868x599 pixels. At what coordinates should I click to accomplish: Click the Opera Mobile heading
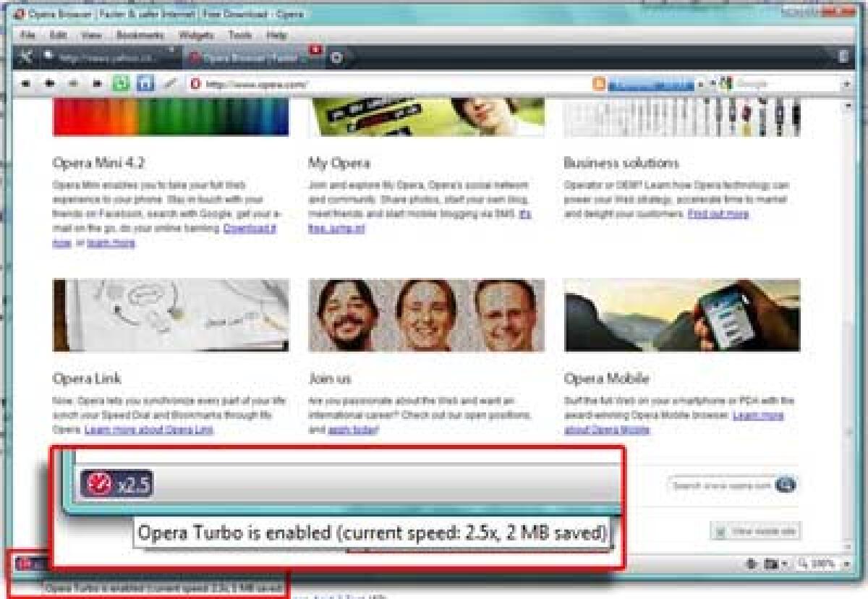(606, 378)
